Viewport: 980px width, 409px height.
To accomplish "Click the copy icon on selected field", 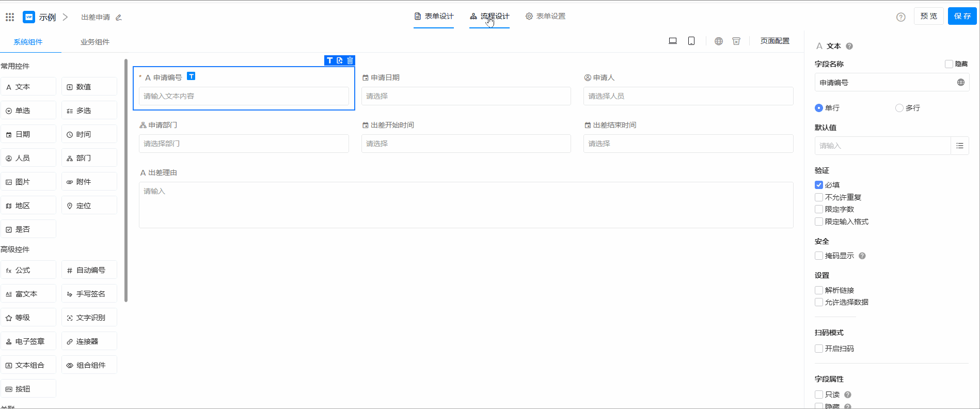I will pyautogui.click(x=340, y=60).
